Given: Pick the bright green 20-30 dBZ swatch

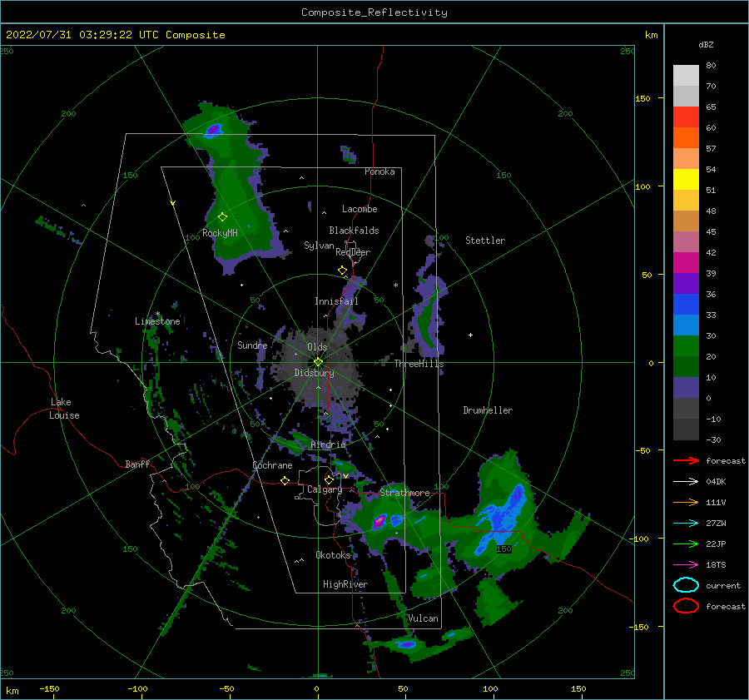Looking at the screenshot, I should pyautogui.click(x=686, y=345).
